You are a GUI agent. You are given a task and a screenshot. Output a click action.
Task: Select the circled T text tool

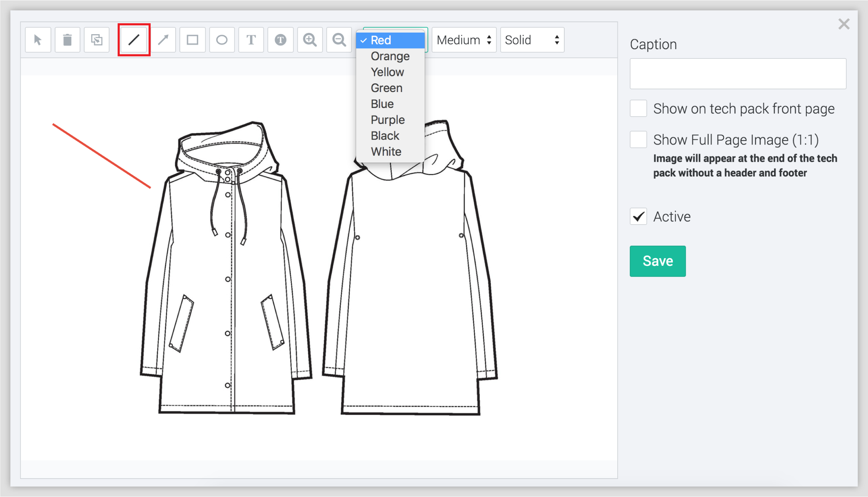pyautogui.click(x=280, y=40)
